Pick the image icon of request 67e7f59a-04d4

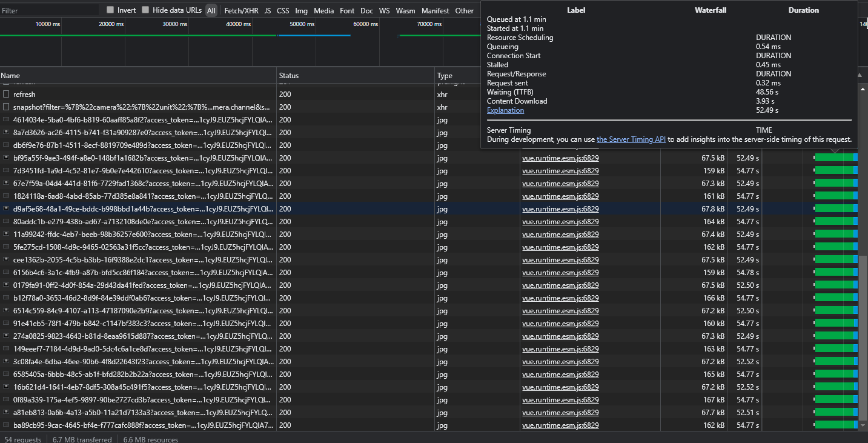6,184
